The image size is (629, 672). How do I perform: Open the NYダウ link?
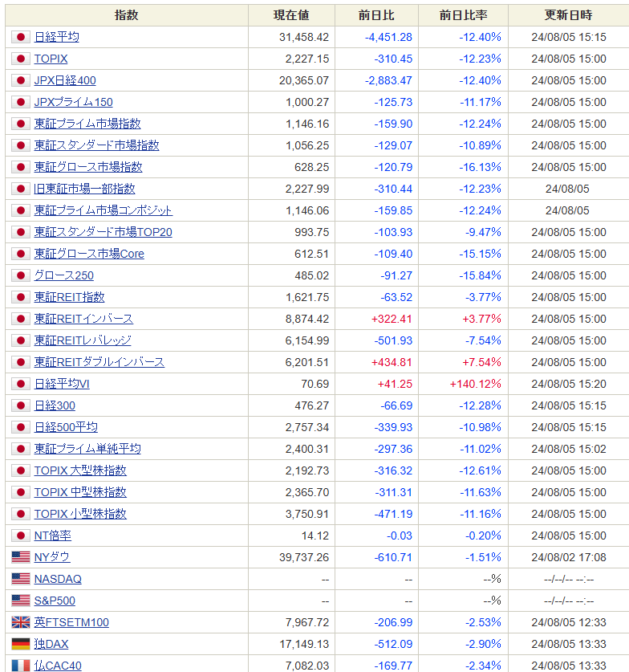coord(52,557)
